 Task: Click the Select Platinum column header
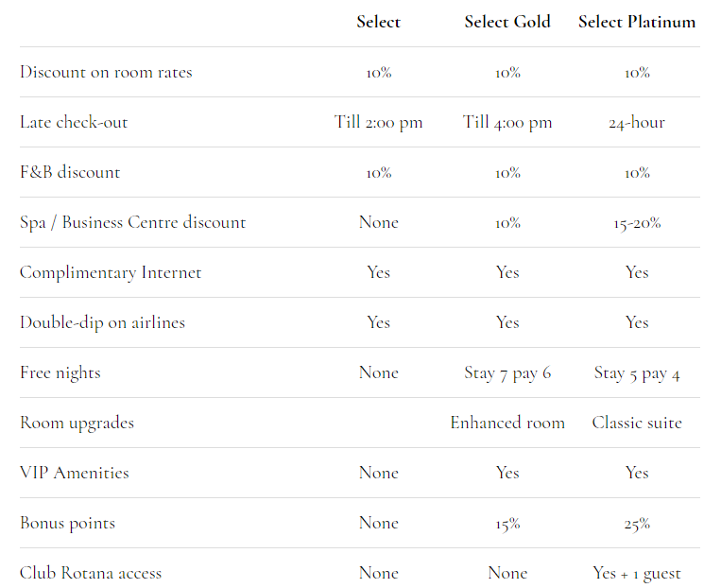(637, 22)
